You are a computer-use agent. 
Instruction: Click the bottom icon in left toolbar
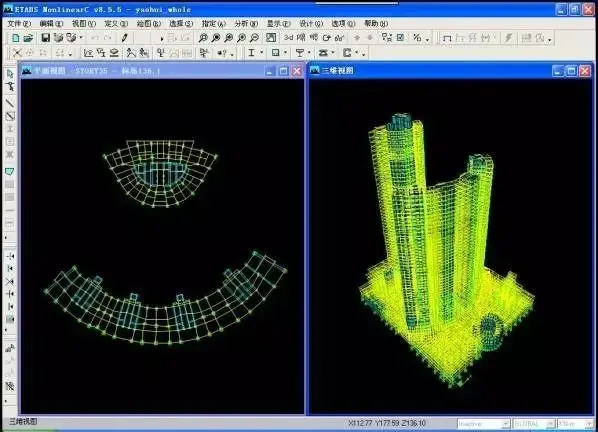(x=10, y=386)
